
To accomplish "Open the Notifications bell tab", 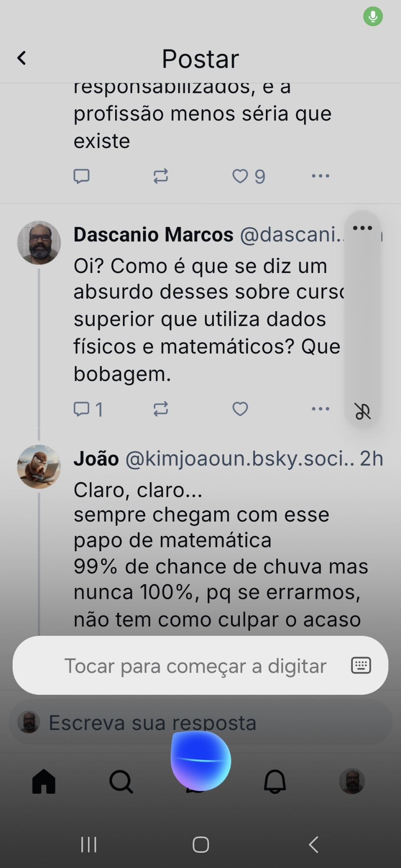I will 275,781.
